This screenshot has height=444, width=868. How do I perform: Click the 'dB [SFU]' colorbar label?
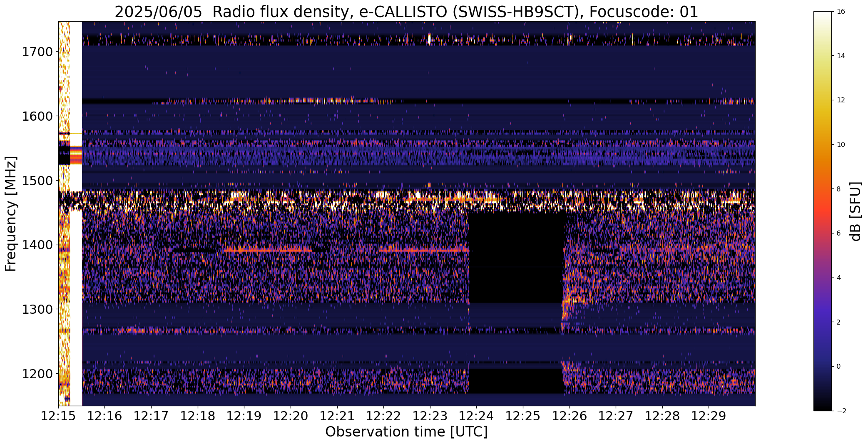(x=856, y=211)
